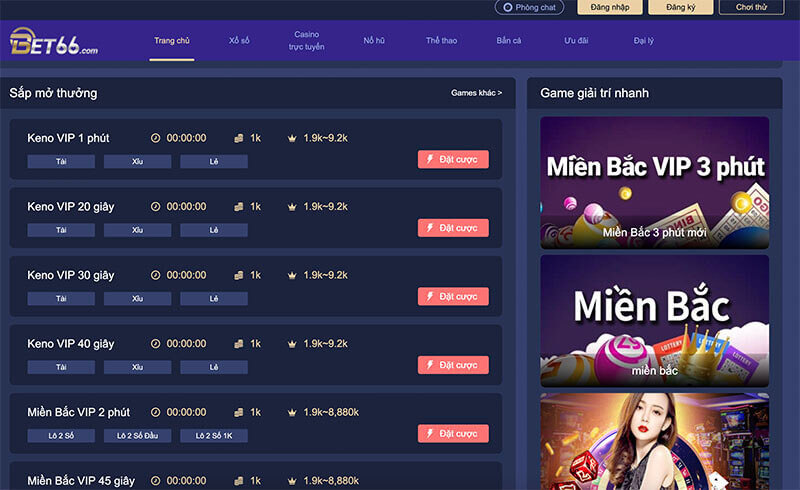Open the Nổ hũ section

374,40
